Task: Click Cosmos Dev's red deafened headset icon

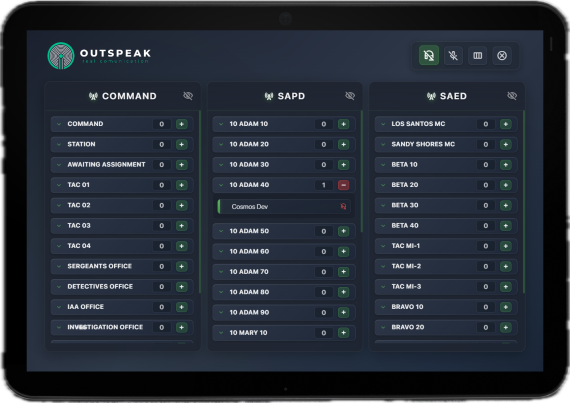Action: pos(343,206)
